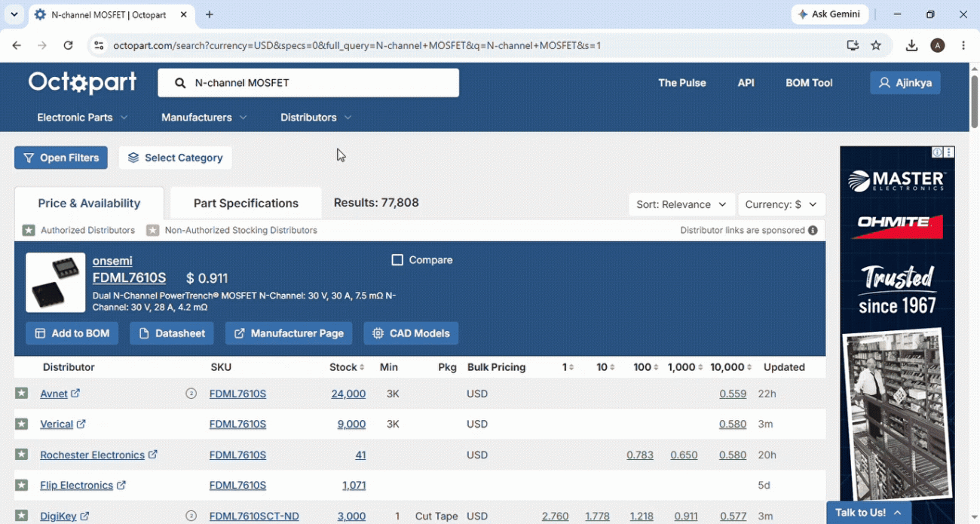
Task: Open CAD Models
Action: pos(411,333)
